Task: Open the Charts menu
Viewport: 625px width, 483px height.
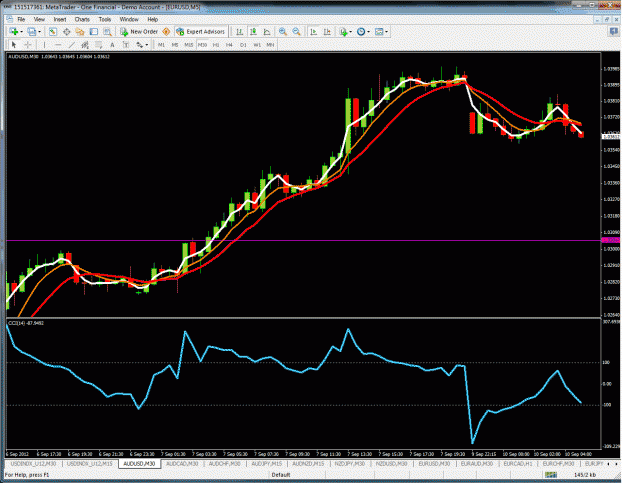Action: 82,19
